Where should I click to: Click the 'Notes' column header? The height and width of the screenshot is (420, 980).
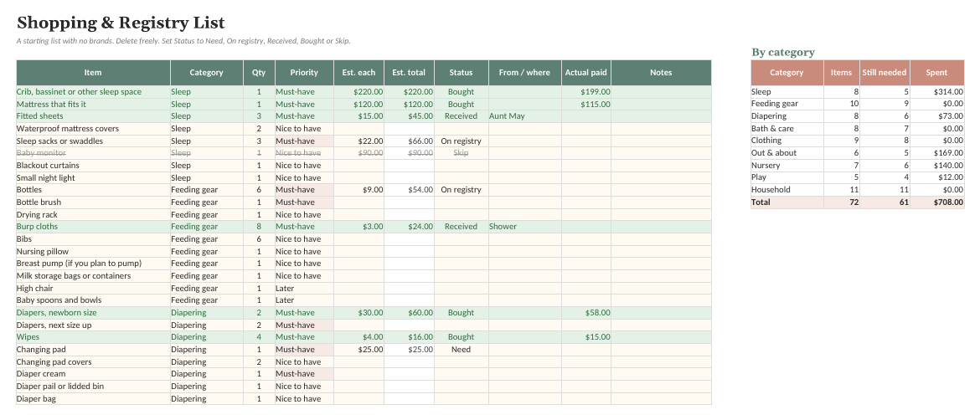(661, 73)
